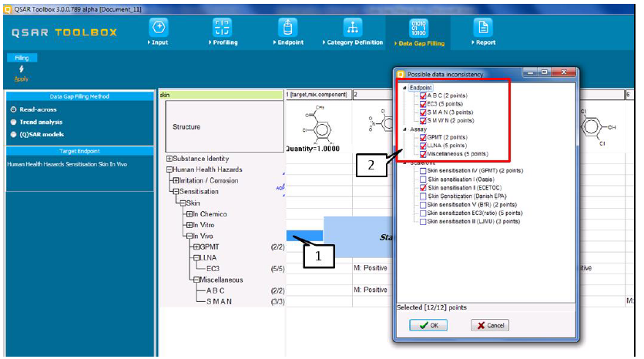
Task: Uncheck Skin sensitisation II (ECETOC) scale
Action: pyautogui.click(x=423, y=188)
